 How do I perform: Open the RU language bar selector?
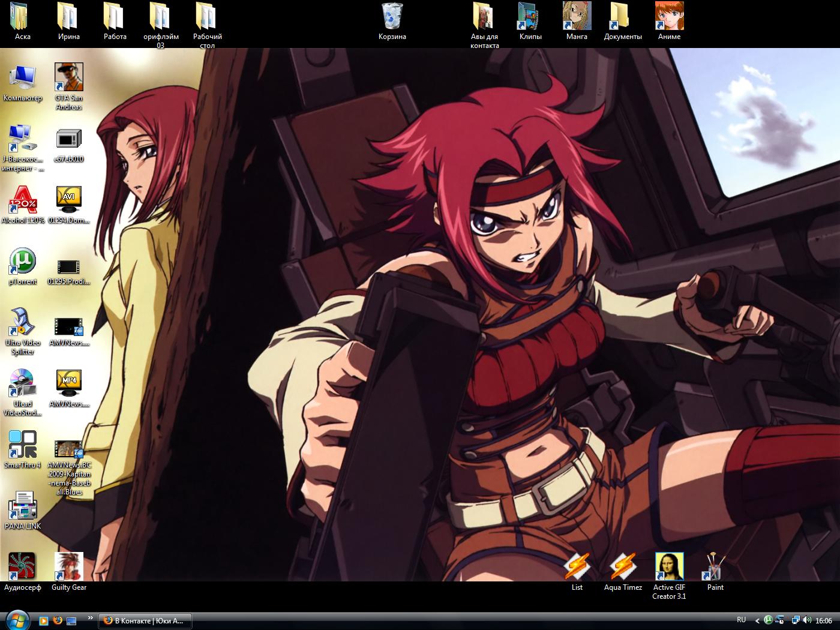pos(742,620)
